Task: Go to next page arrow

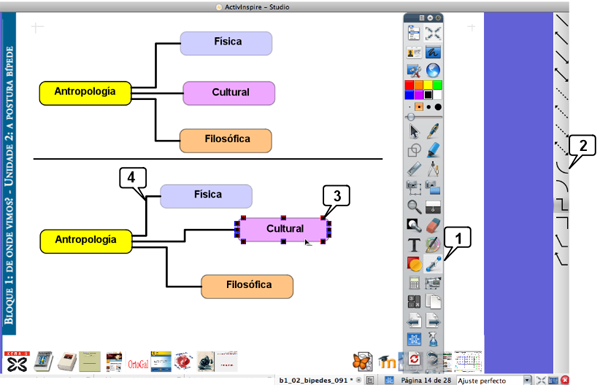Action: pyautogui.click(x=433, y=320)
